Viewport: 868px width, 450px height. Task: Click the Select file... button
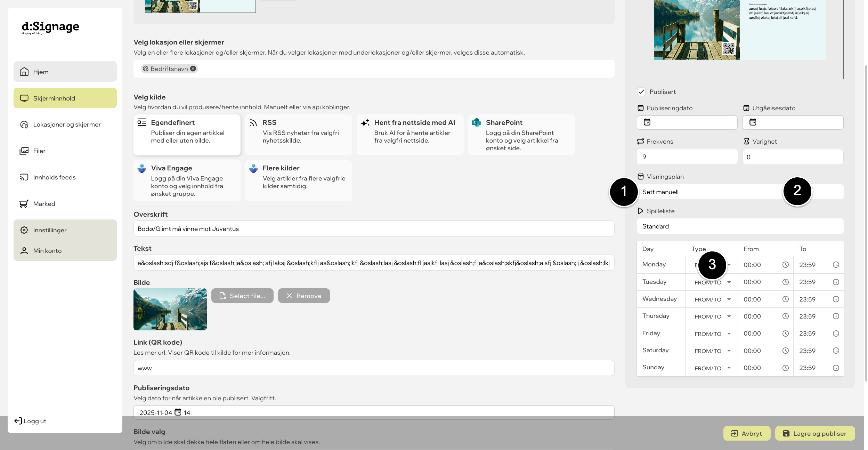[242, 296]
